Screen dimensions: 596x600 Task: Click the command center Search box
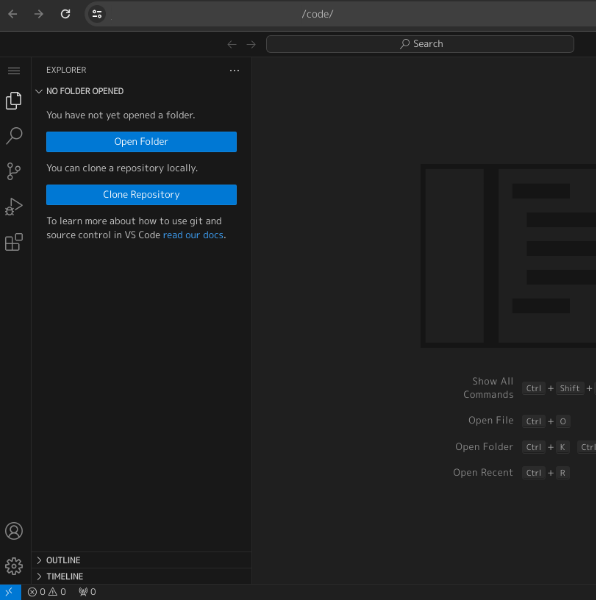tap(420, 44)
